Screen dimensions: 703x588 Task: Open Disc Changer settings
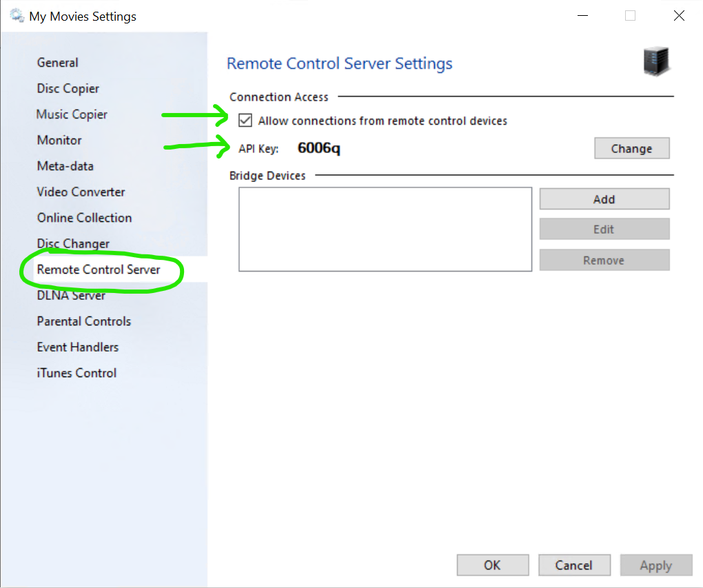73,243
